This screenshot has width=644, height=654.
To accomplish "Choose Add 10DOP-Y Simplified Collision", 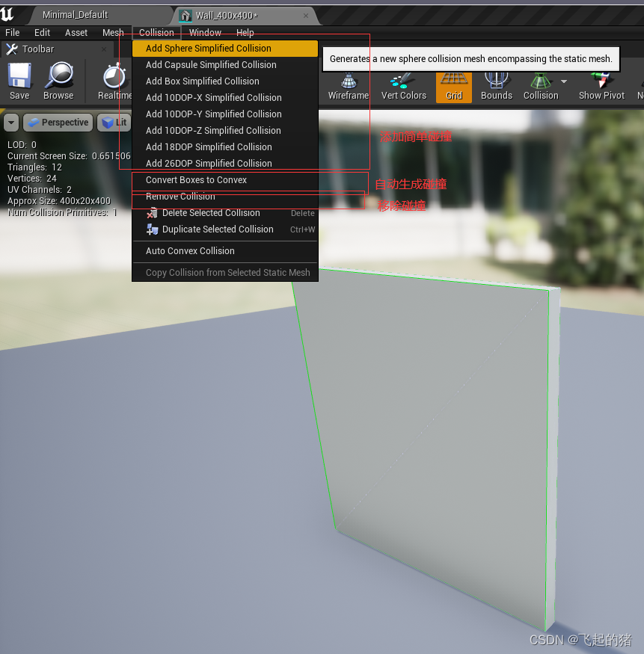I will click(225, 114).
